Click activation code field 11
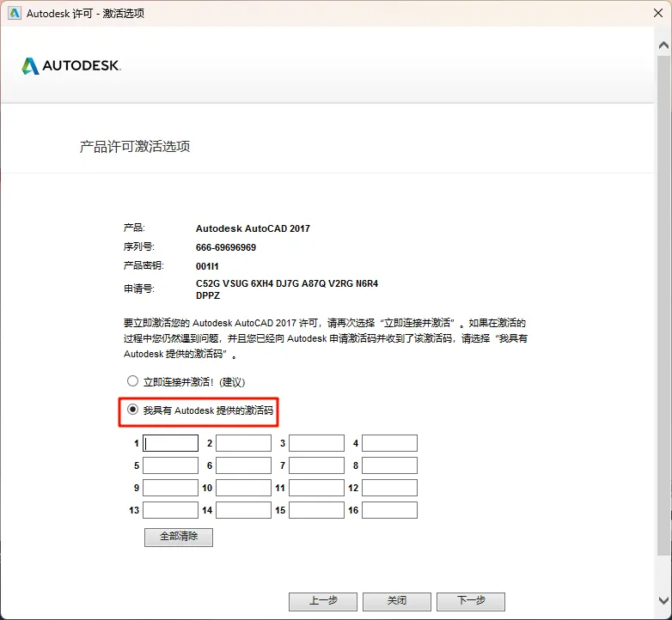The width and height of the screenshot is (672, 620). (317, 488)
